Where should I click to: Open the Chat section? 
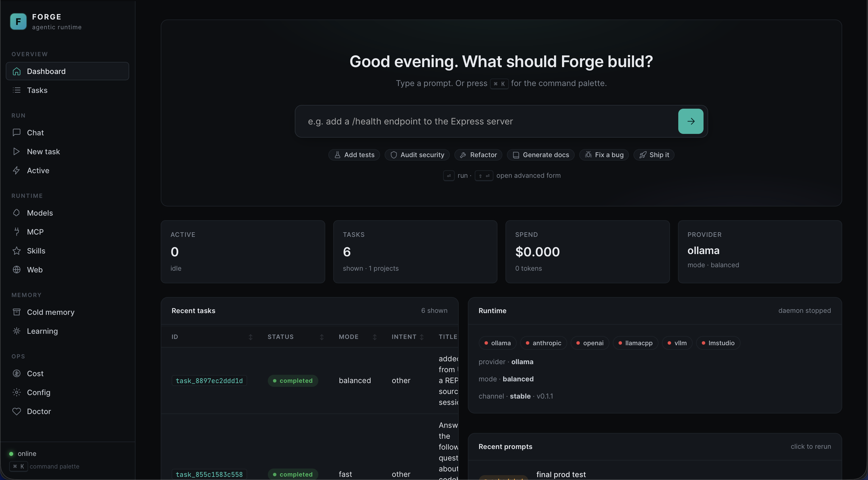tap(35, 132)
